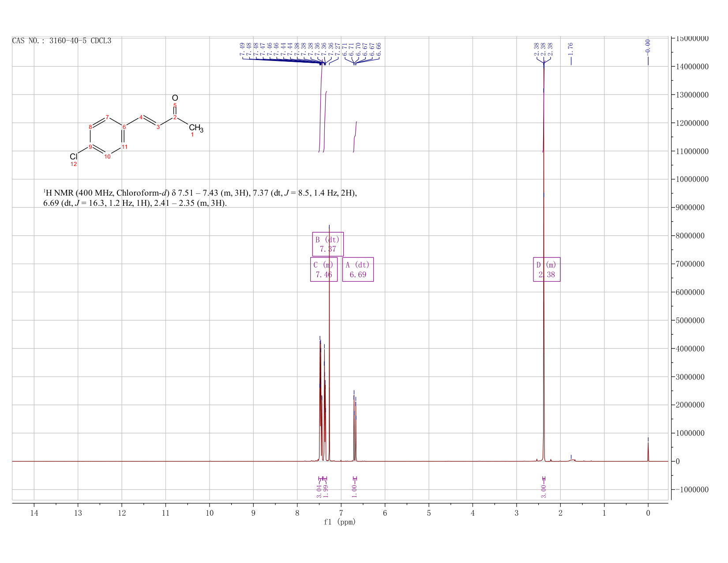The width and height of the screenshot is (728, 563).
Task: Select multiplet box A (dt) 6.69
Action: [358, 269]
